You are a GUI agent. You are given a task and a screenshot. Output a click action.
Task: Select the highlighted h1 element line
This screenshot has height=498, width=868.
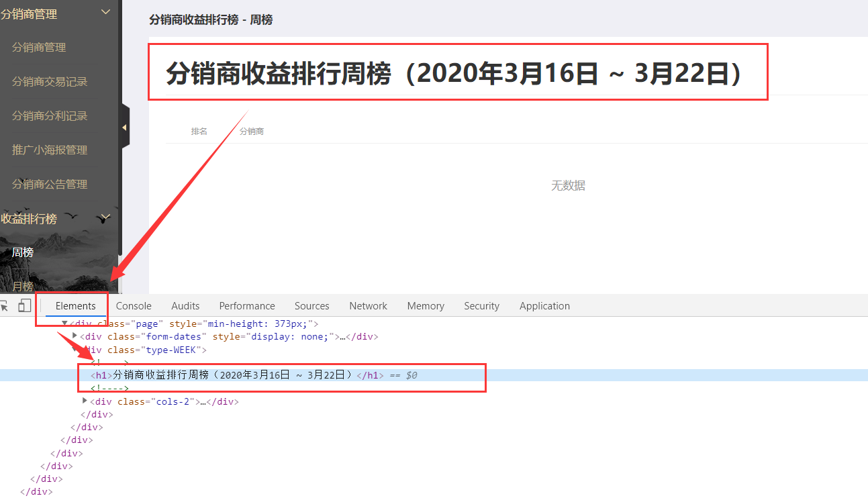[x=232, y=375]
